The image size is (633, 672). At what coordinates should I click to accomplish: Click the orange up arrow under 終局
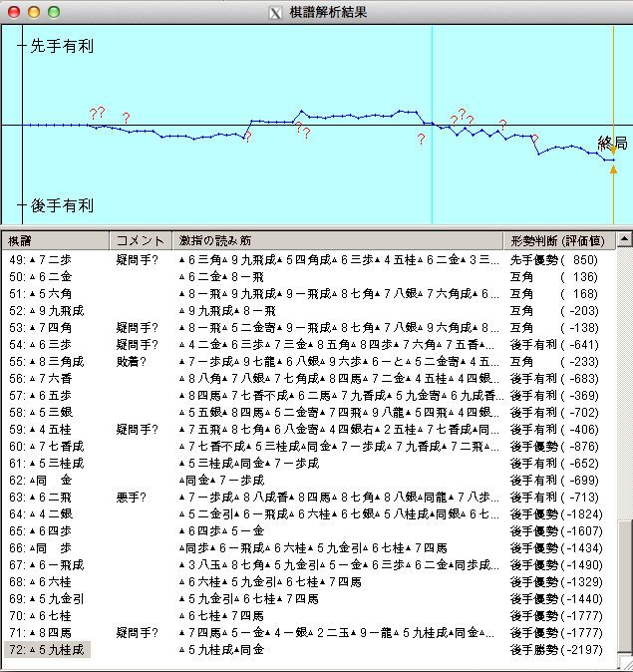[x=613, y=170]
